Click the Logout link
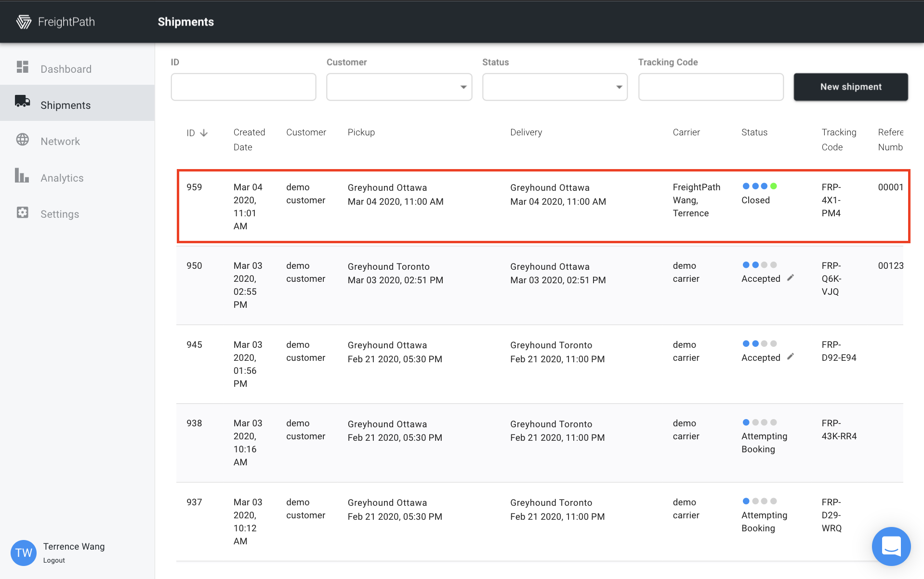 point(54,560)
